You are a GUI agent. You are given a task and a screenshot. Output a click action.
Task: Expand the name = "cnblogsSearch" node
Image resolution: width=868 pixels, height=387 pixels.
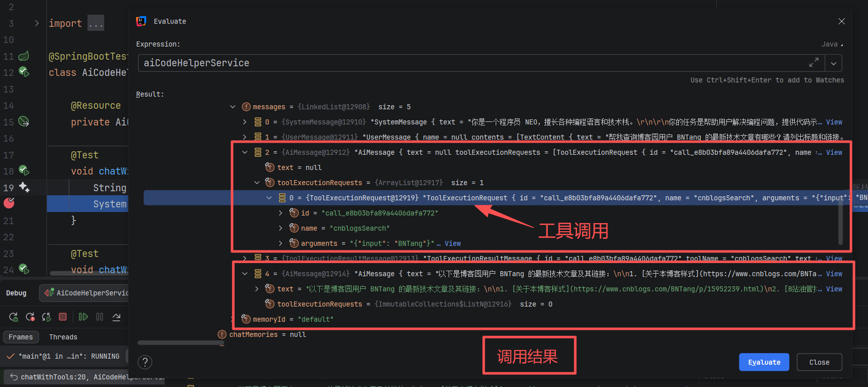281,228
